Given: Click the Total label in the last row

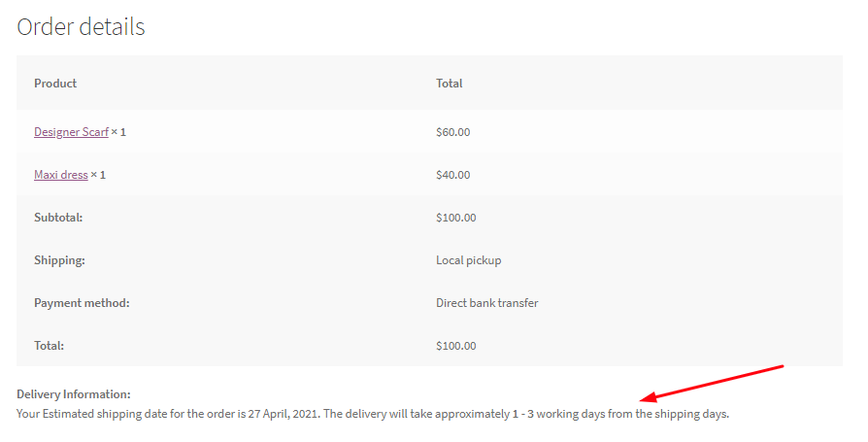Looking at the screenshot, I should pos(50,346).
